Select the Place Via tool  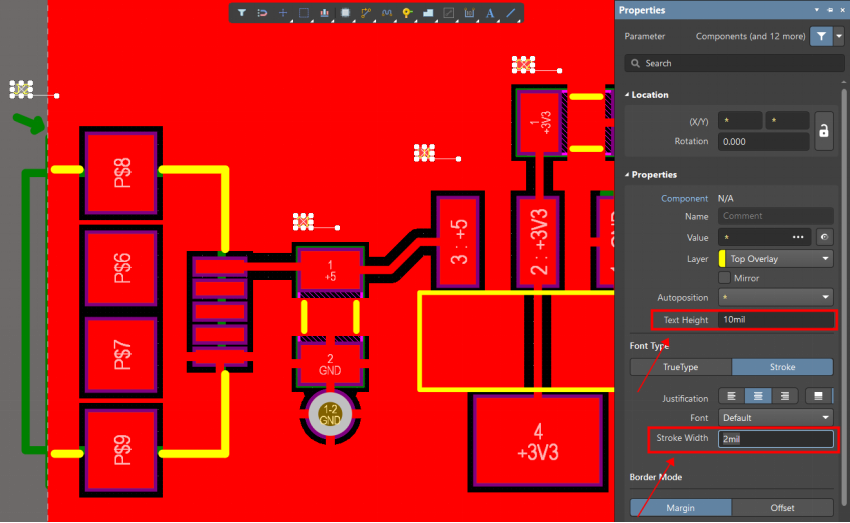(x=407, y=13)
